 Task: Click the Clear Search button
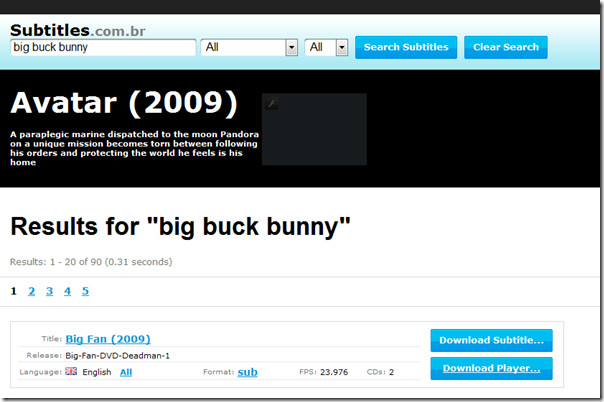point(506,47)
